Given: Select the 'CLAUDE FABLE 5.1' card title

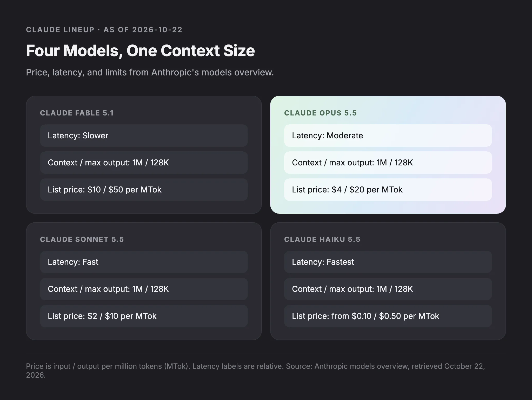Looking at the screenshot, I should [x=77, y=113].
